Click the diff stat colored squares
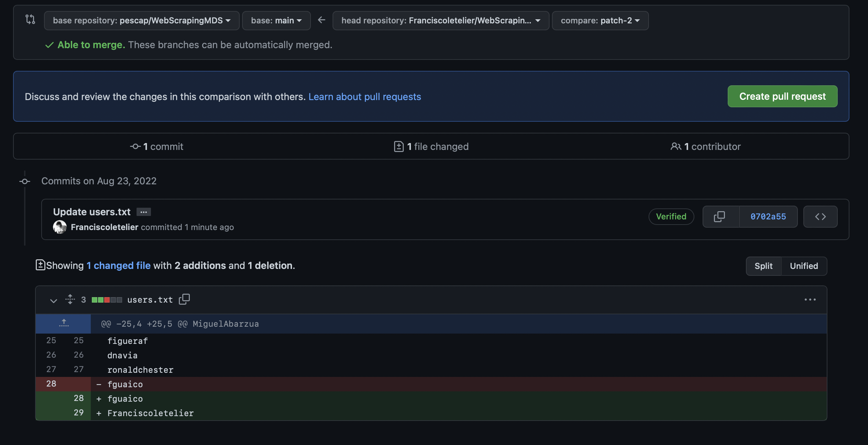 [106, 300]
